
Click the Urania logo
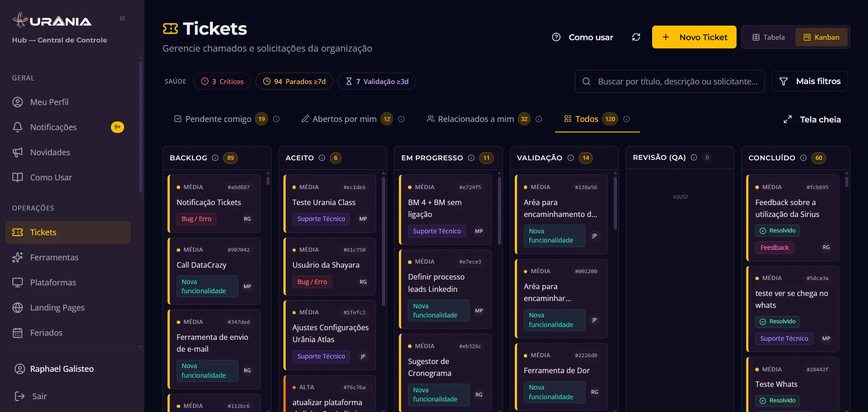point(52,21)
